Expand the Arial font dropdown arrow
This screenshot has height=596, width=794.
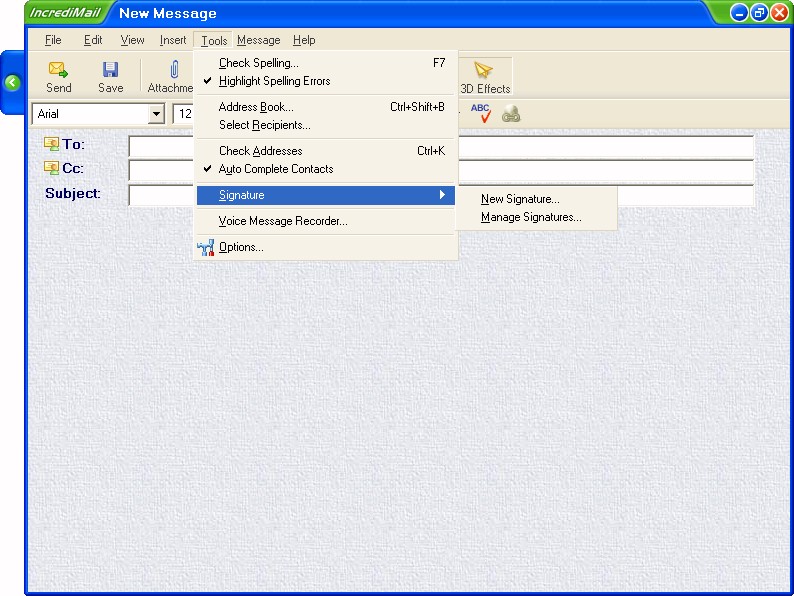pyautogui.click(x=156, y=114)
